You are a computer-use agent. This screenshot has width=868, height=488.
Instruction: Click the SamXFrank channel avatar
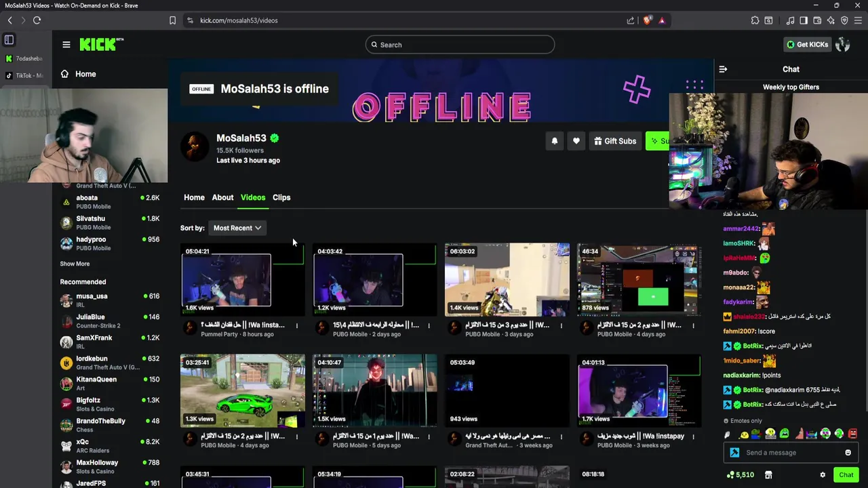click(x=66, y=342)
